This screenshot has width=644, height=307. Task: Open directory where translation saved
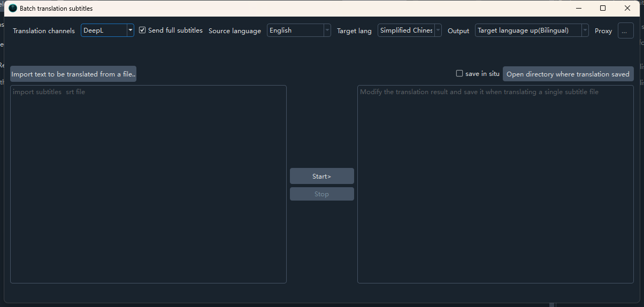[568, 74]
